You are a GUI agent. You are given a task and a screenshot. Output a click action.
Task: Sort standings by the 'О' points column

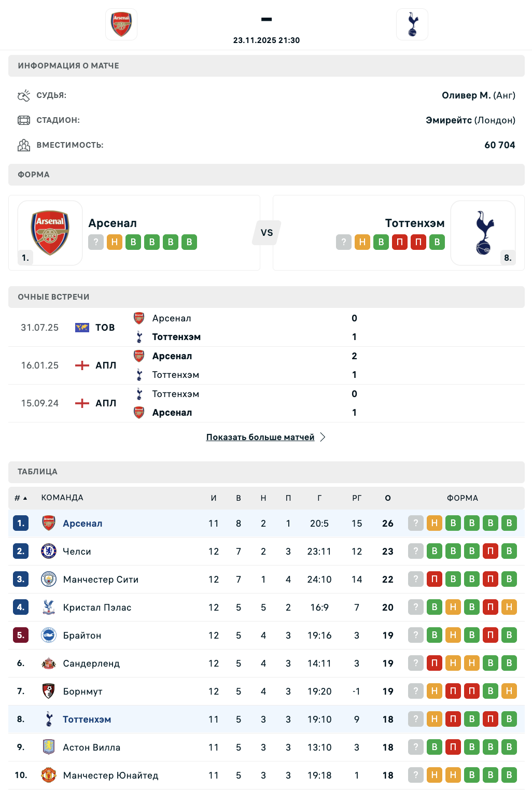(388, 498)
